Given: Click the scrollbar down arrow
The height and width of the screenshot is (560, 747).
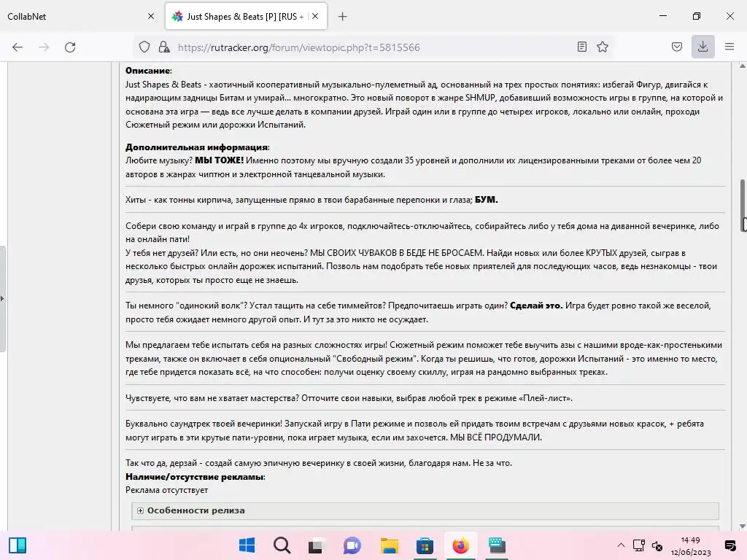Looking at the screenshot, I should point(742,526).
